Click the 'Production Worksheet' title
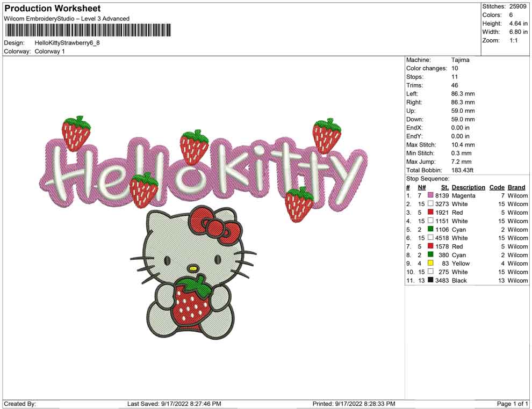The image size is (532, 409). (53, 9)
